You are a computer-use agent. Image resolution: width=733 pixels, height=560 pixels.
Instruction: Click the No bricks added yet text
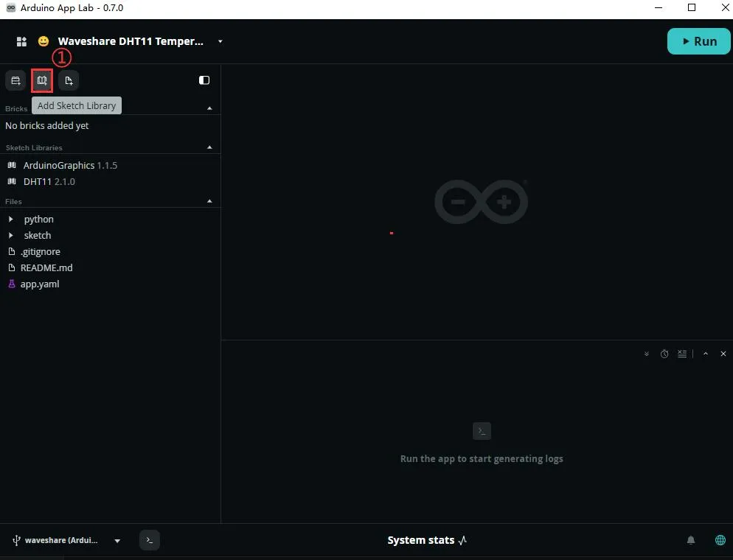point(46,126)
